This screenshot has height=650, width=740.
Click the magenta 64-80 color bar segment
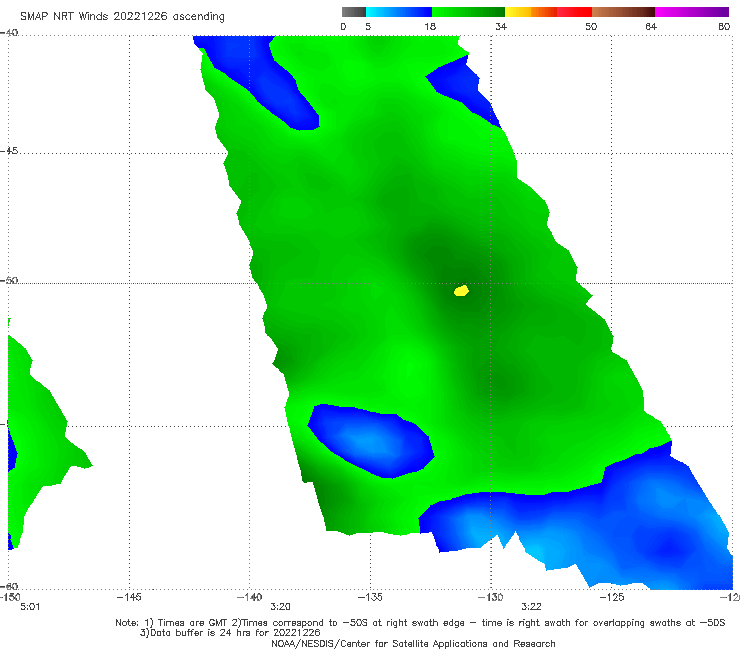click(x=692, y=12)
